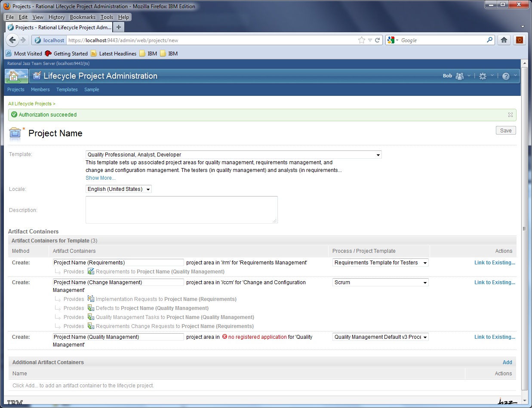
Task: Click the green Authorization succeeded checkmark icon
Action: click(14, 115)
